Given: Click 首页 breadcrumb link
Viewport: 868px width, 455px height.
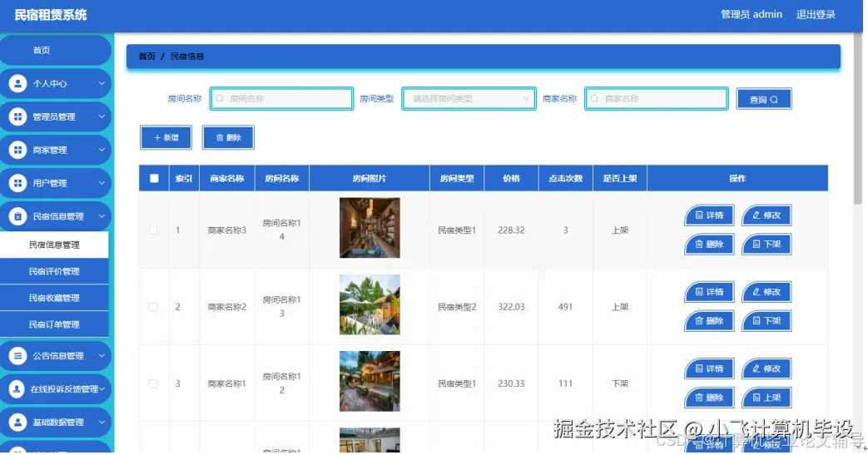Looking at the screenshot, I should pyautogui.click(x=146, y=57).
